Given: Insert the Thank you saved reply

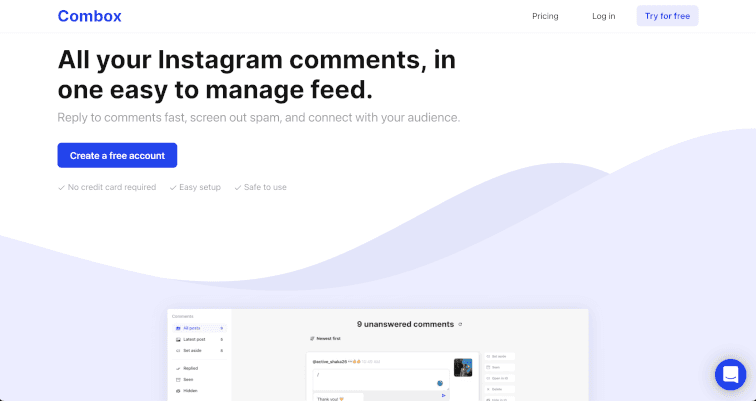Looking at the screenshot, I should [x=327, y=397].
